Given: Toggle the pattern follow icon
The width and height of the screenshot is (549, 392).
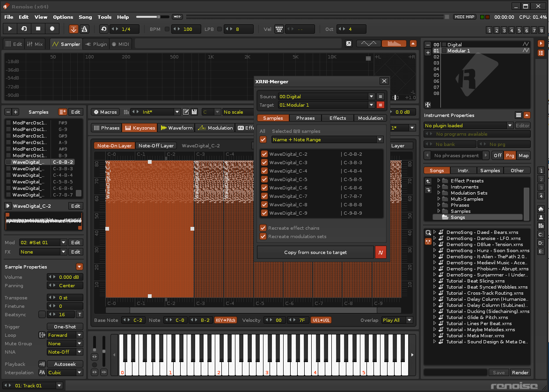Looking at the screenshot, I should click(x=73, y=29).
